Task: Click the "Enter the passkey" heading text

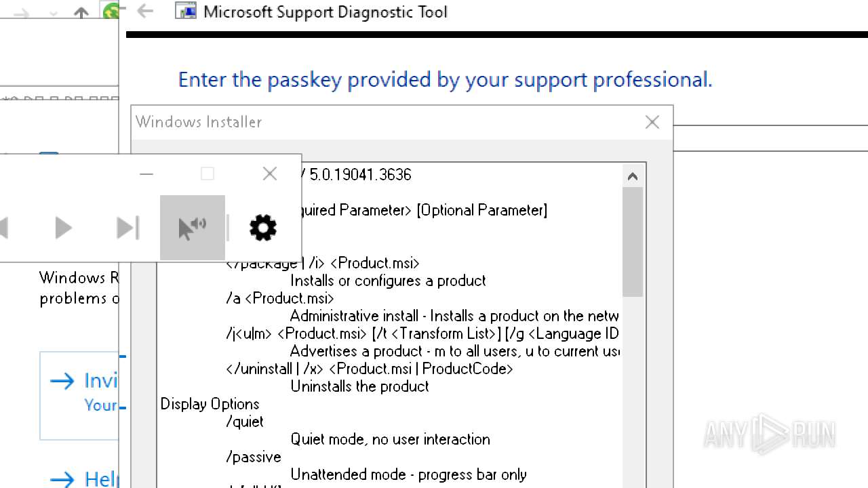Action: [445, 80]
